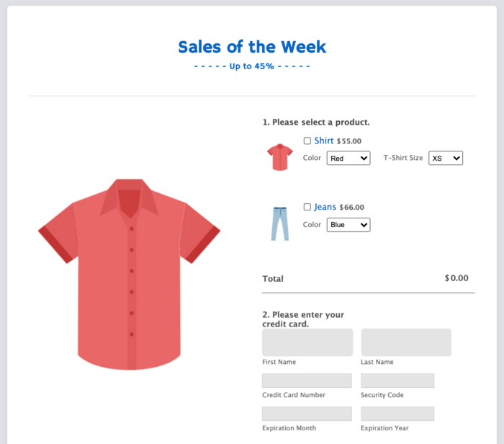This screenshot has width=504, height=444.
Task: Click the small red shirt product icon
Action: click(279, 156)
